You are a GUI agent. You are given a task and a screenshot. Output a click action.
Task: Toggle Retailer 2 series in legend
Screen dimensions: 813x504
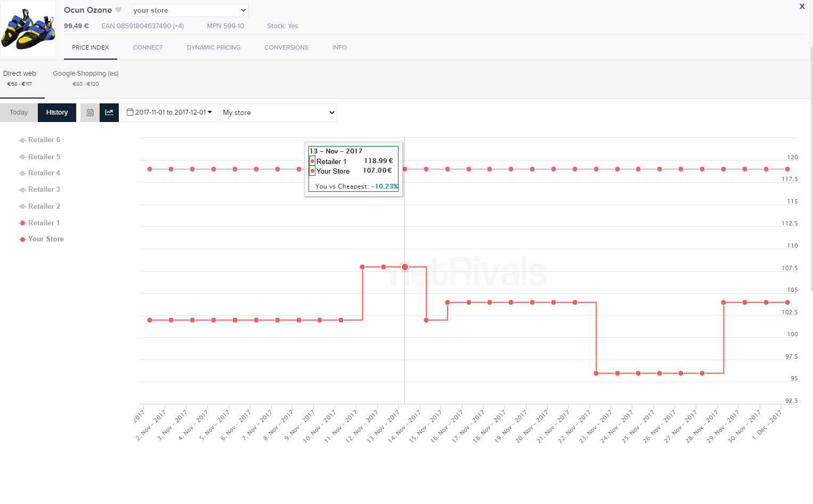tap(39, 206)
